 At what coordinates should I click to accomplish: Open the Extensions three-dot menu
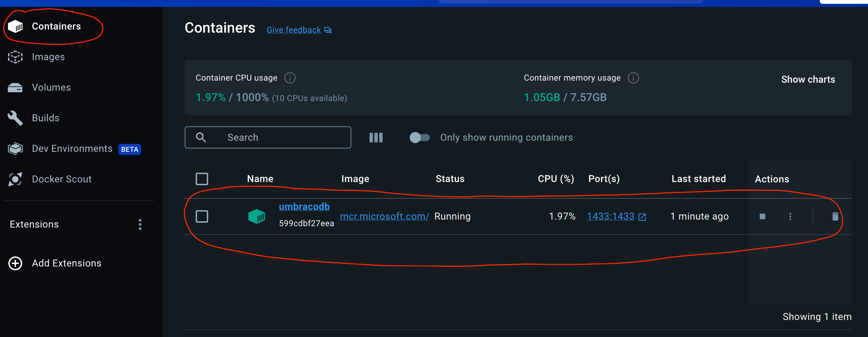tap(140, 224)
